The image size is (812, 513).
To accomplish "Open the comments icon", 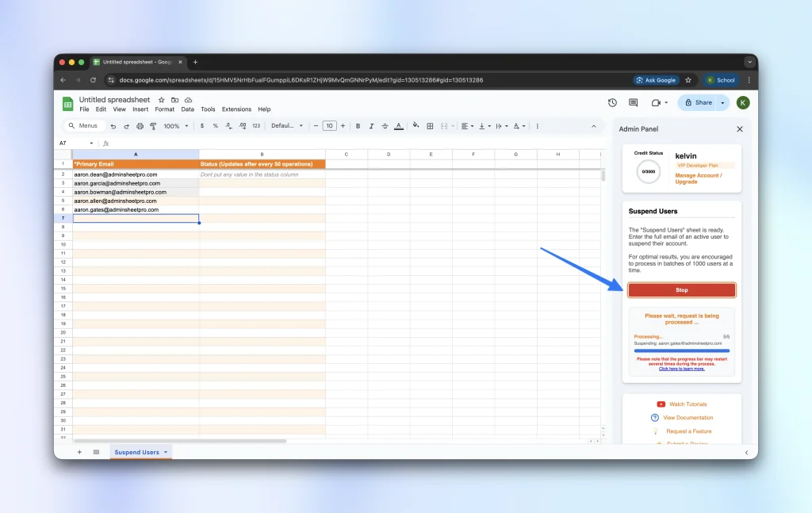I will tap(633, 102).
